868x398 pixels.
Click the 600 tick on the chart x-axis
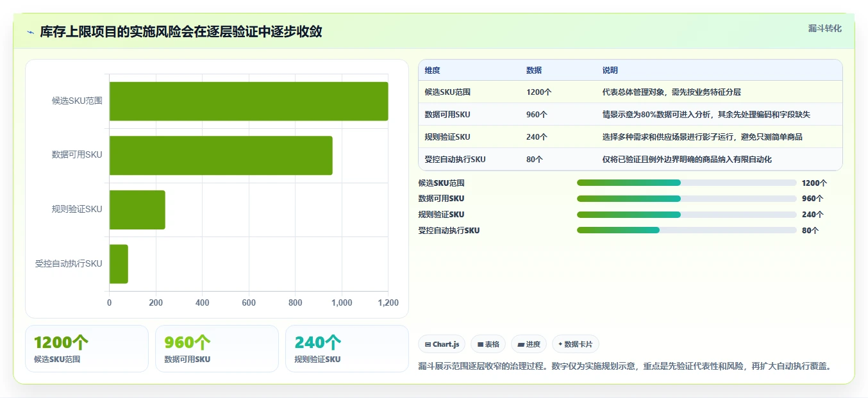click(x=249, y=303)
